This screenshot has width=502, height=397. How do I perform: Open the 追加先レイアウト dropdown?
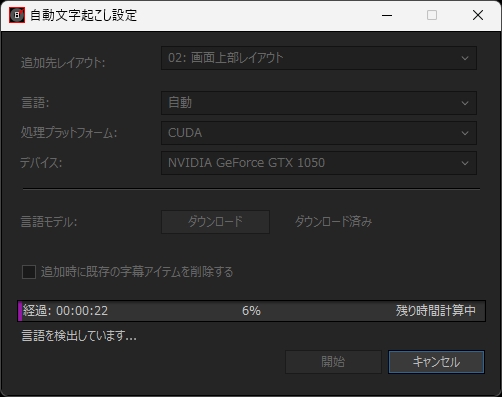[319, 58]
